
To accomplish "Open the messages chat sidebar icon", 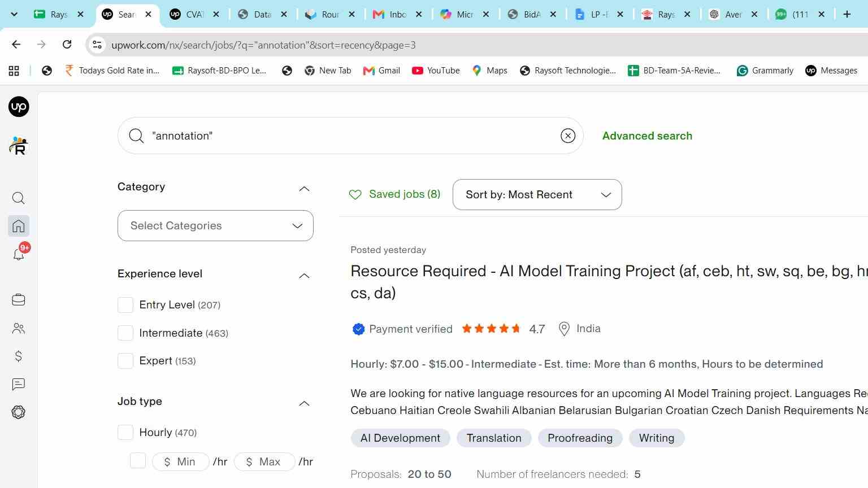I will [x=19, y=385].
